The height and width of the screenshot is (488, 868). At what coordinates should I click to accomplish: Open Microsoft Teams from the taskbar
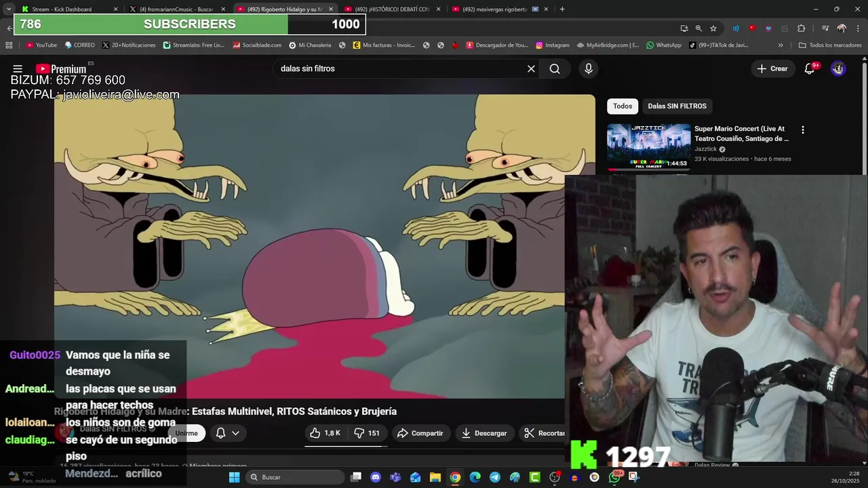pos(395,477)
